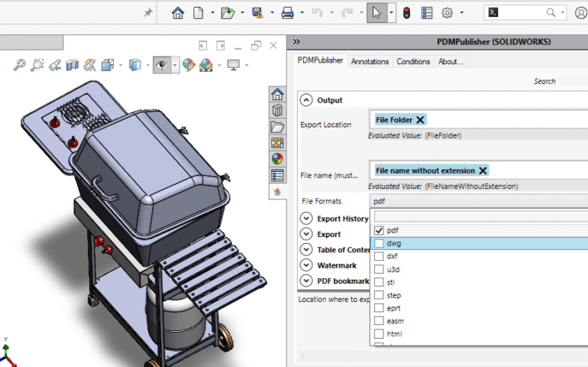Open the Design Library tab
This screenshot has height=367, width=588.
point(277,110)
